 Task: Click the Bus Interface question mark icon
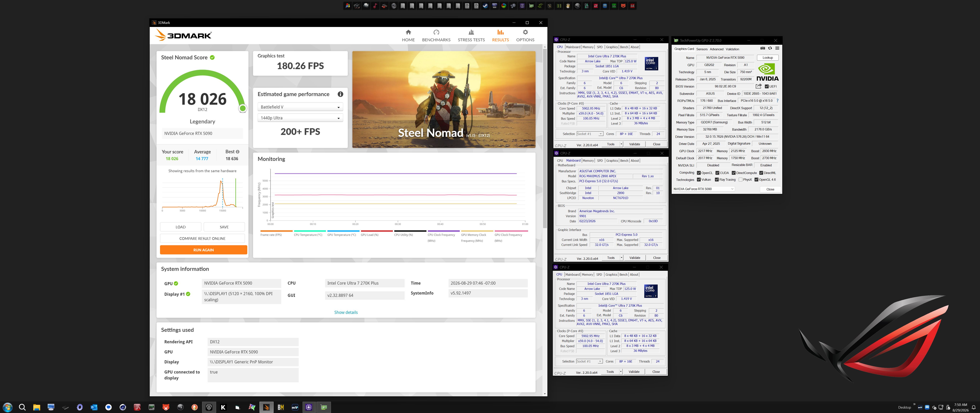pyautogui.click(x=777, y=101)
